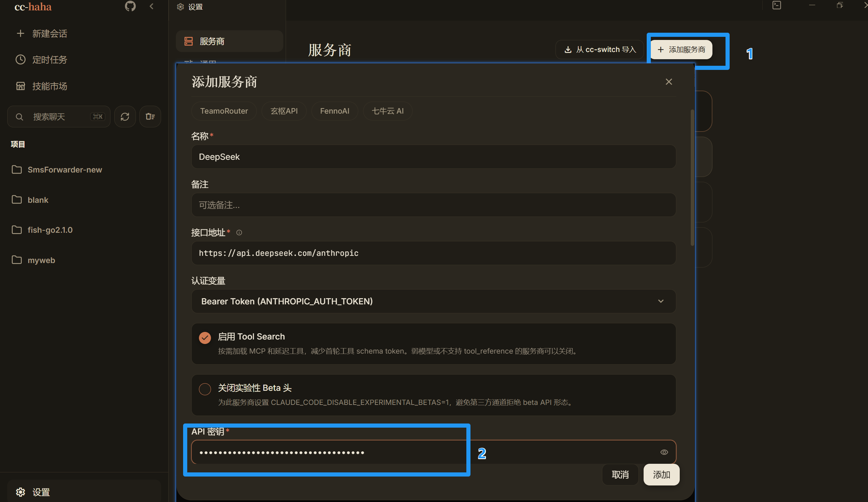Click the folder icon beside blank
The width and height of the screenshot is (868, 502).
[x=17, y=199]
